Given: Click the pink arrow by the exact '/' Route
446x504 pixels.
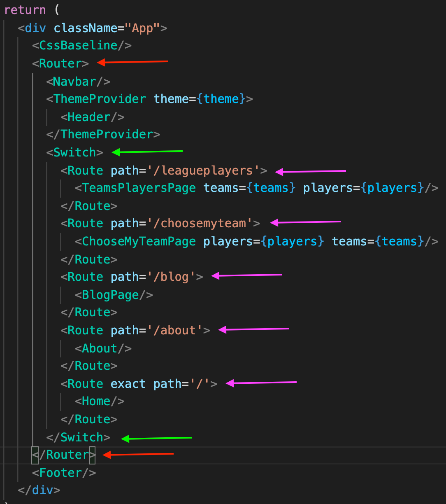Looking at the screenshot, I should 261,383.
